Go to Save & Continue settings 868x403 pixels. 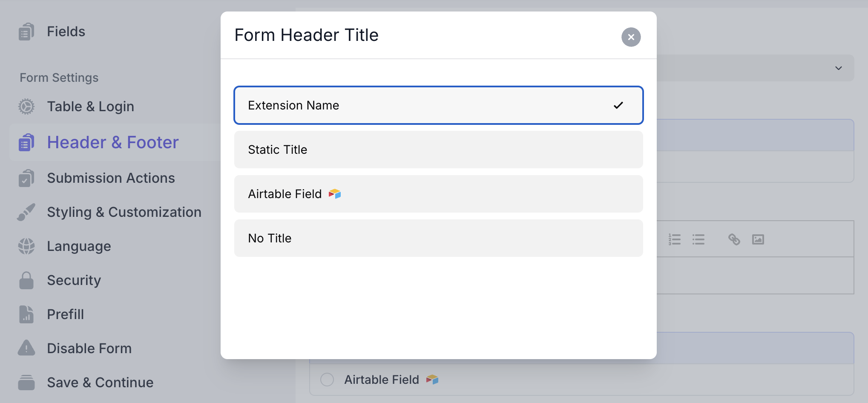(x=100, y=383)
